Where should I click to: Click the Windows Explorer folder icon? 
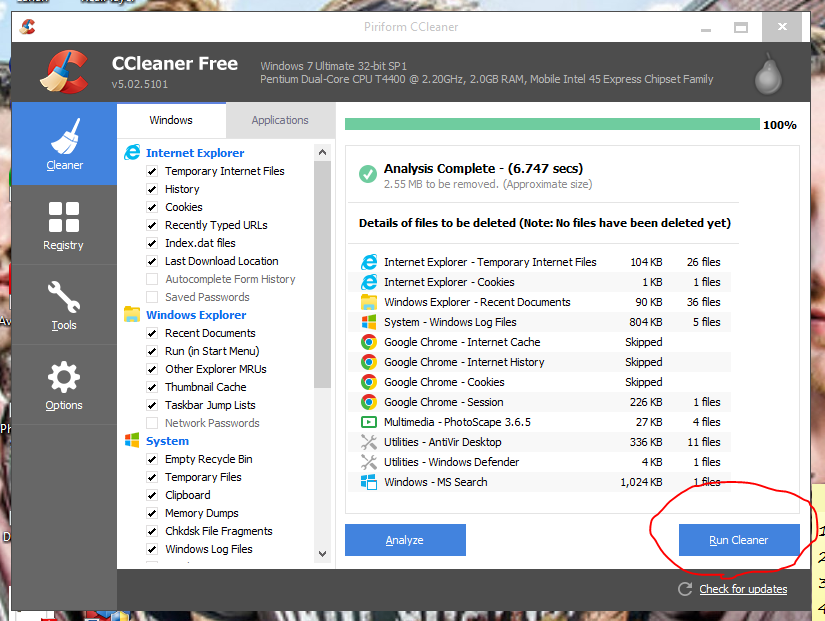[132, 314]
